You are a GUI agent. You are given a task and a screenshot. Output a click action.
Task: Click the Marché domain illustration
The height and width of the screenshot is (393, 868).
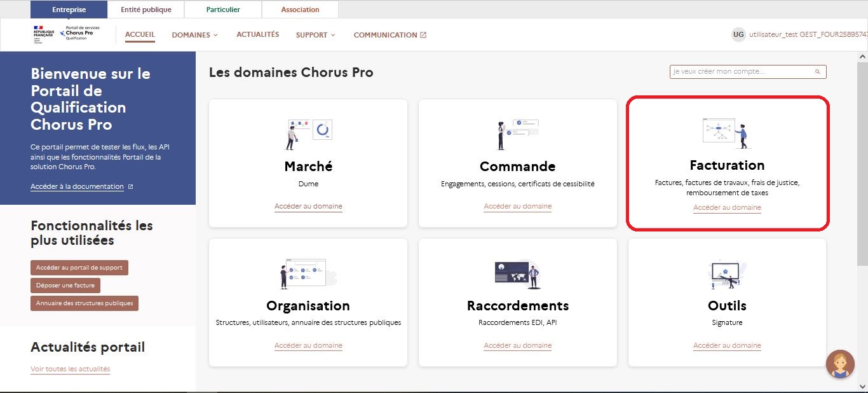click(308, 134)
